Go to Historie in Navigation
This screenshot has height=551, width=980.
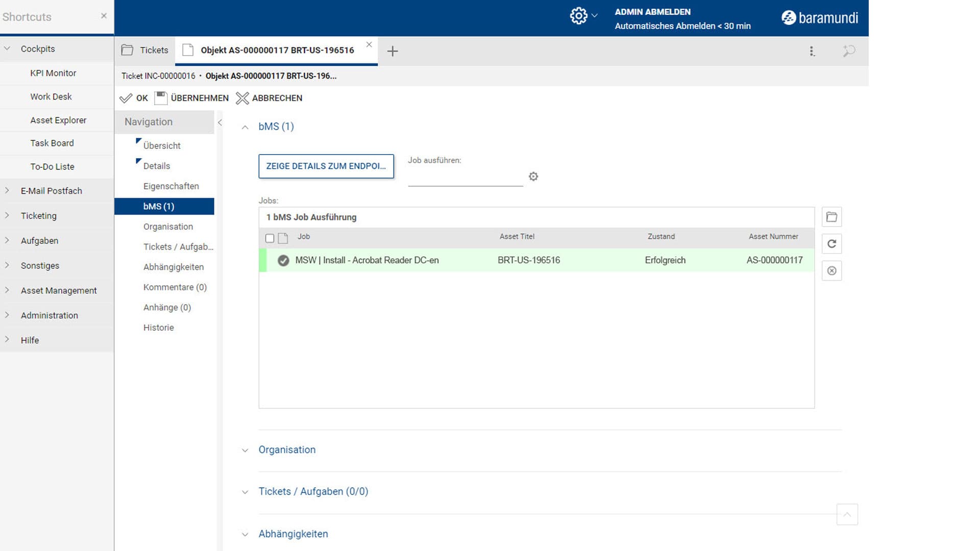pyautogui.click(x=158, y=328)
